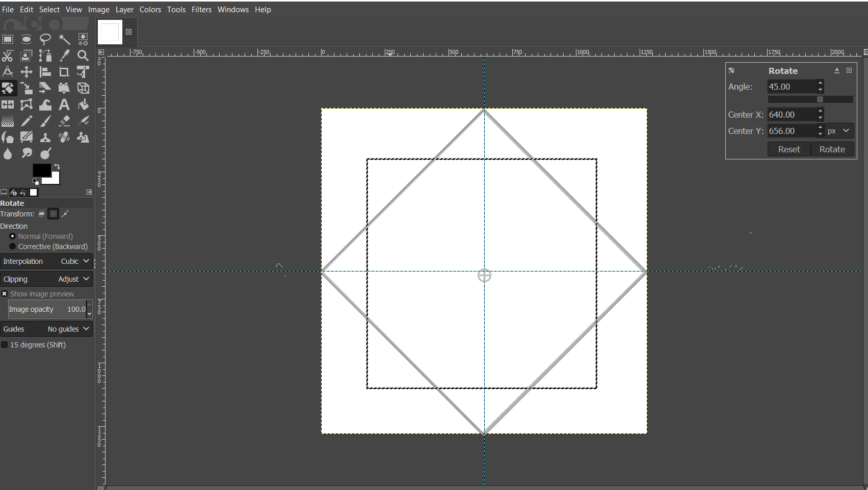The height and width of the screenshot is (490, 868).
Task: Select the Blur/Sharpen droplet tool
Action: pyautogui.click(x=8, y=153)
